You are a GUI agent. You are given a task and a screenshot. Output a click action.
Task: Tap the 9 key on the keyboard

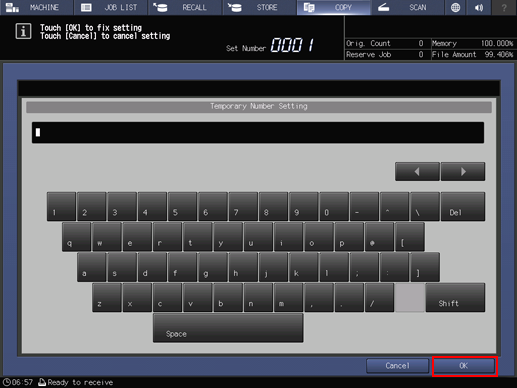pyautogui.click(x=304, y=206)
